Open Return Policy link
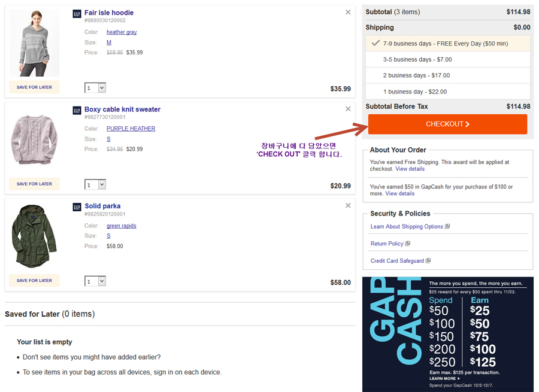This screenshot has height=392, width=539. (387, 244)
